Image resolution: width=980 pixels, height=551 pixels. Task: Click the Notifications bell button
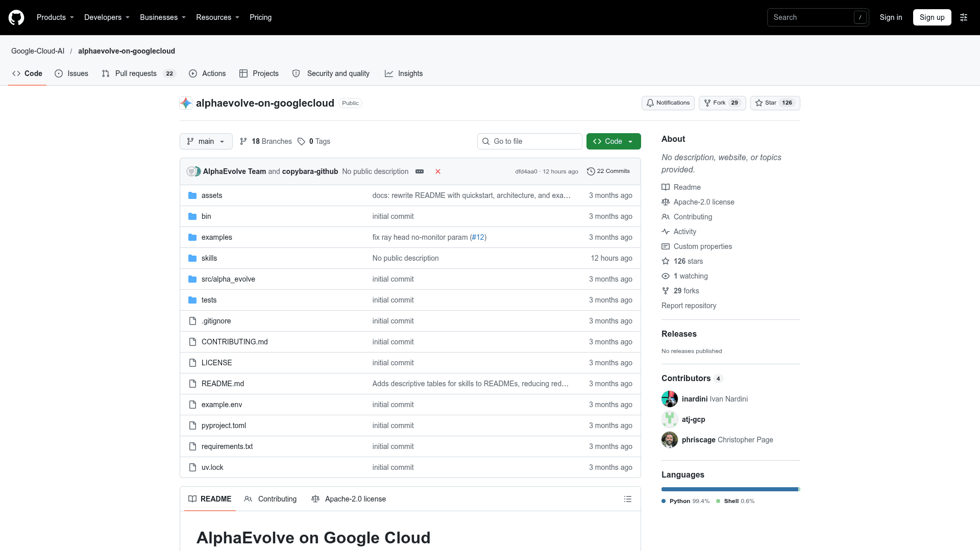[x=668, y=103]
